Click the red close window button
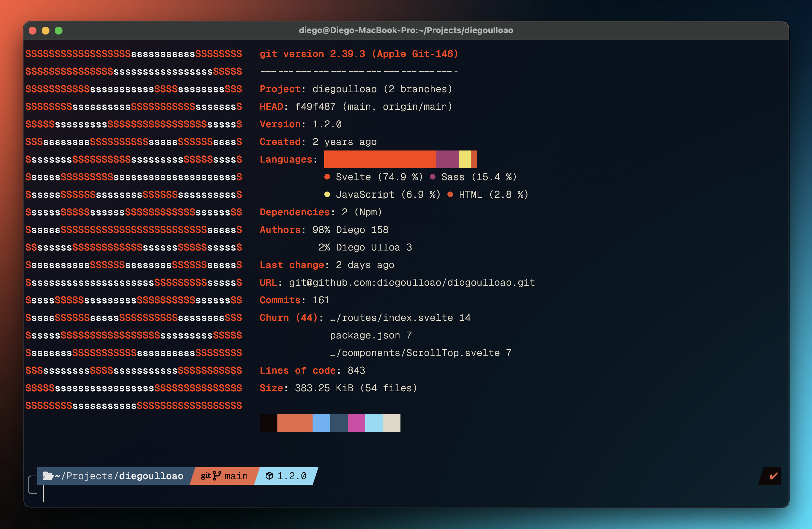This screenshot has height=529, width=812. tap(33, 31)
